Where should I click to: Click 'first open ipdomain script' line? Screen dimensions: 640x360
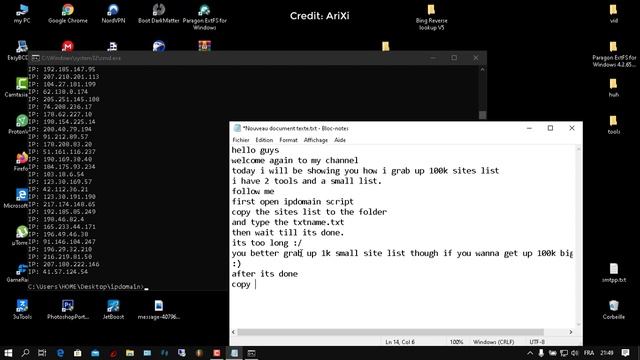(293, 202)
